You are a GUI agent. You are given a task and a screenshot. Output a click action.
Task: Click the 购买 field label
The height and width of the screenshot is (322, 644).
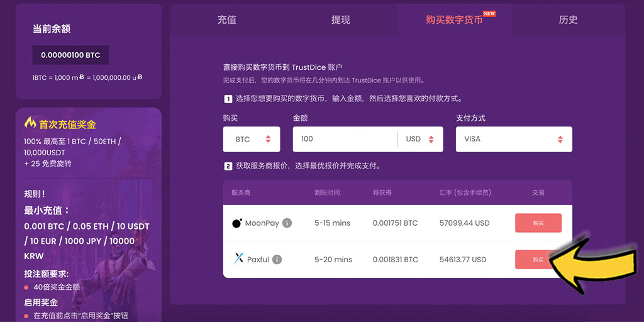(x=230, y=118)
